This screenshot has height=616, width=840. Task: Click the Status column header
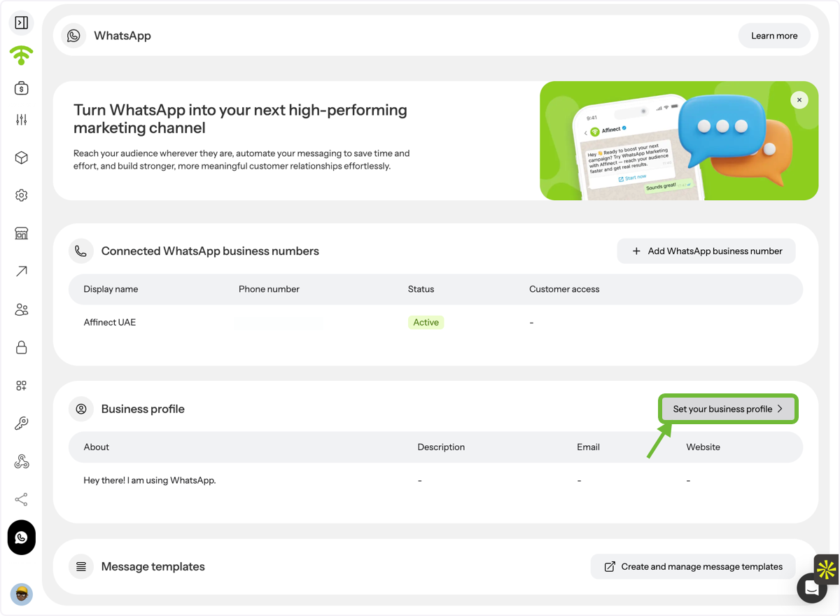421,289
